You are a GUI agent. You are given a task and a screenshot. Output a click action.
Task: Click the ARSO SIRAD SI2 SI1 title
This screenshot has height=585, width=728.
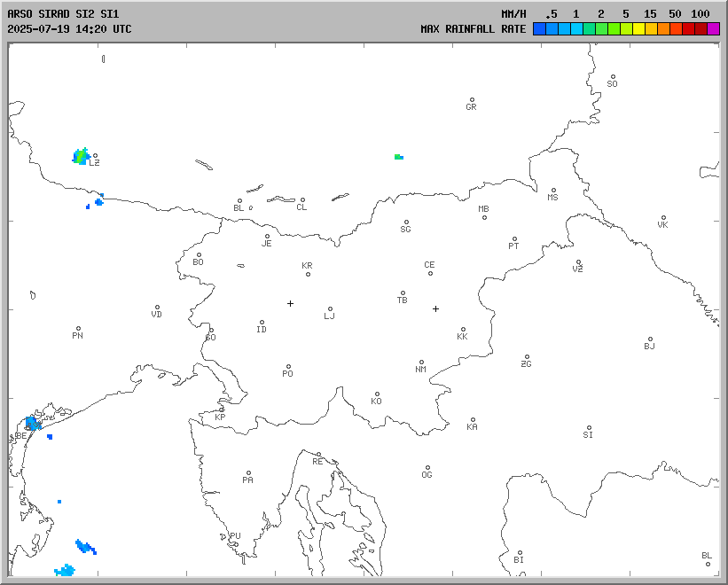point(62,14)
